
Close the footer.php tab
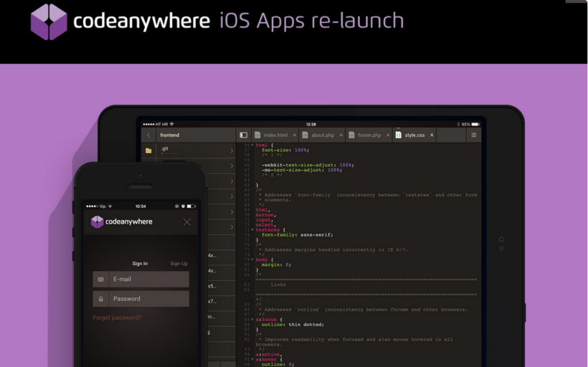pos(388,135)
